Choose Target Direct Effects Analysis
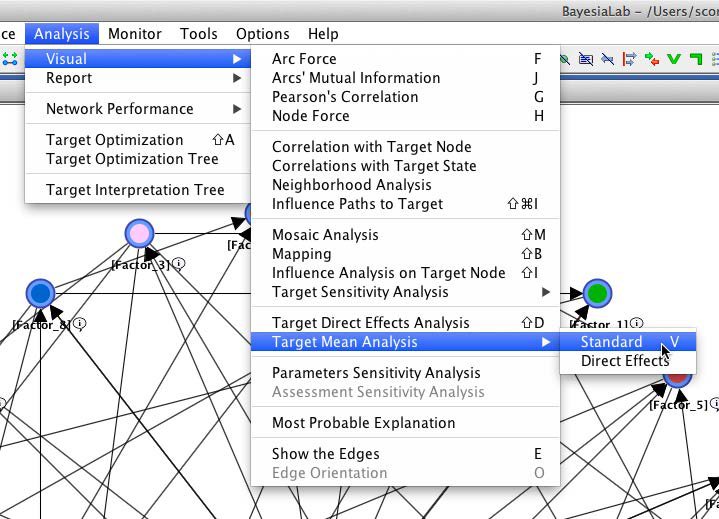The height and width of the screenshot is (519, 719). pyautogui.click(x=405, y=323)
